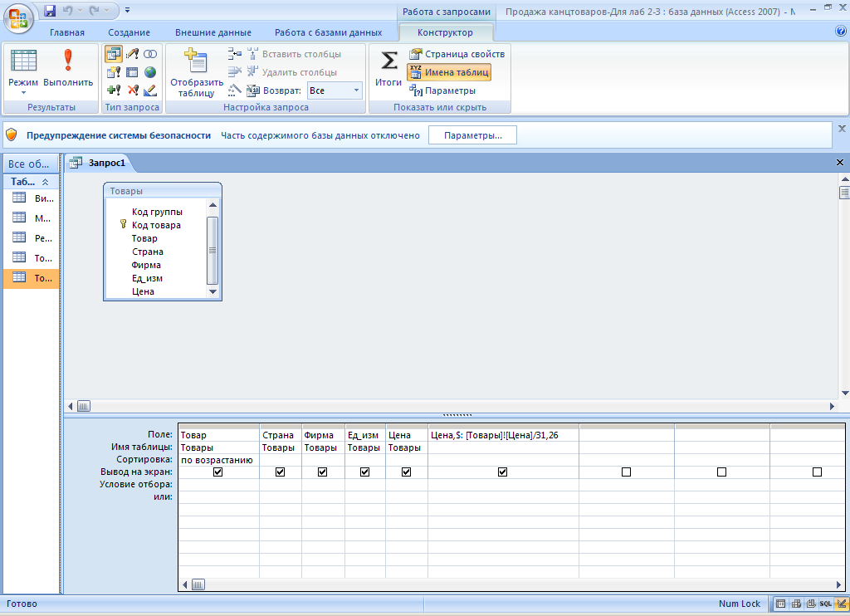850x616 pixels.
Task: Click the по возрастанию sort cell
Action: click(218, 460)
